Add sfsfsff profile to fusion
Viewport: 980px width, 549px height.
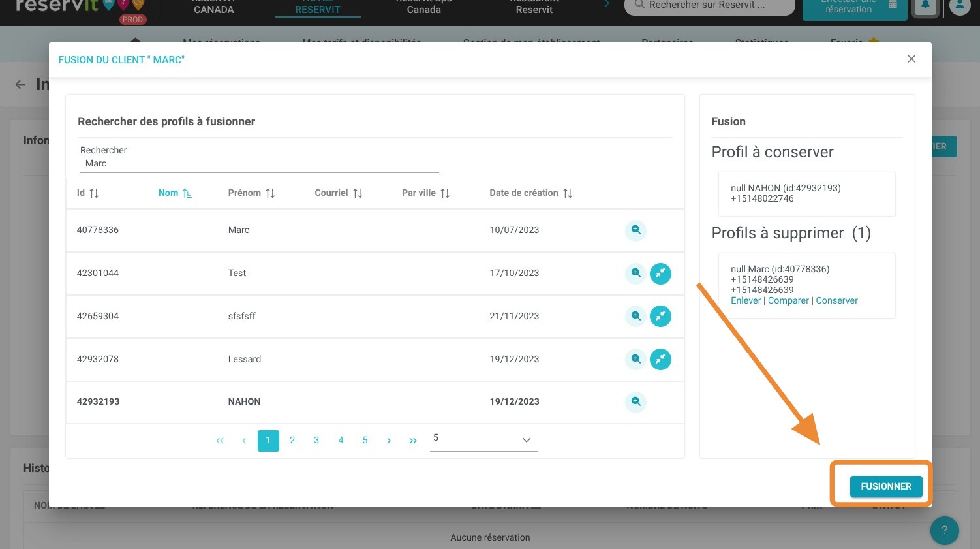point(660,317)
